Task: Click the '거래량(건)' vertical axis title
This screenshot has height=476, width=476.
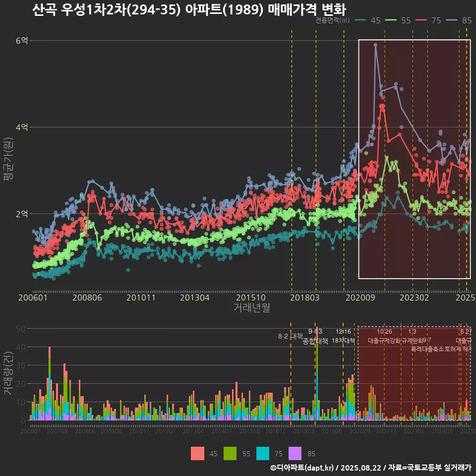Action: point(8,373)
